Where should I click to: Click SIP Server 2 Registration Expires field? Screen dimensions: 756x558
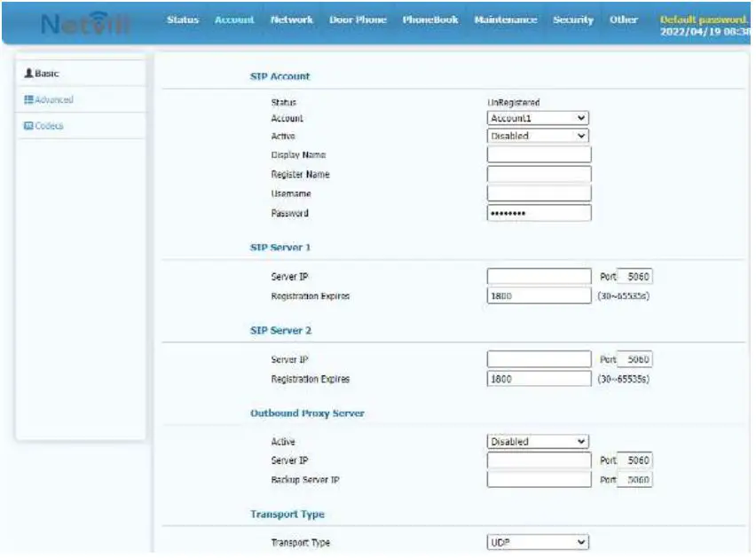(x=539, y=379)
